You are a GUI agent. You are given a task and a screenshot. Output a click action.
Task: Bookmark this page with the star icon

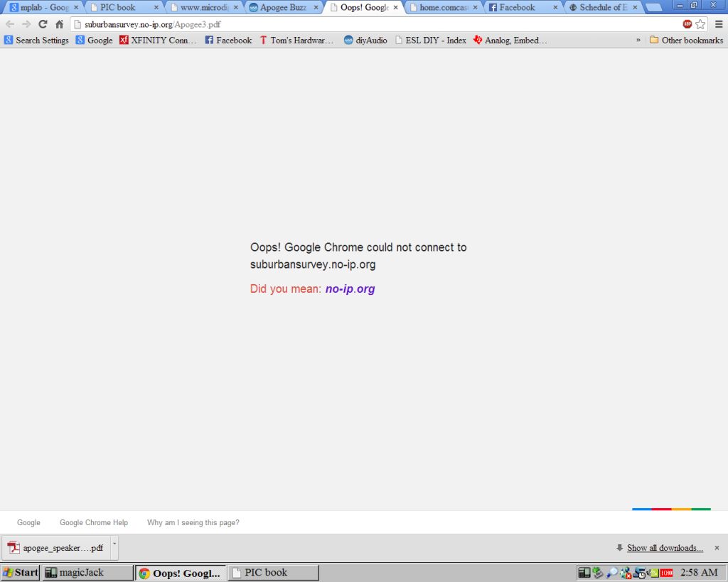[700, 24]
